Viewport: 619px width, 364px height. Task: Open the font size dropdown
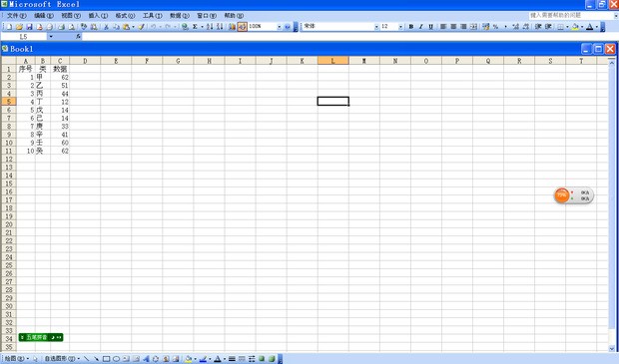tap(400, 26)
